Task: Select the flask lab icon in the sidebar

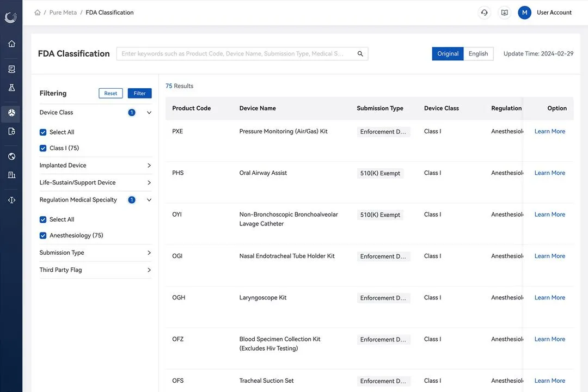Action: [x=11, y=87]
